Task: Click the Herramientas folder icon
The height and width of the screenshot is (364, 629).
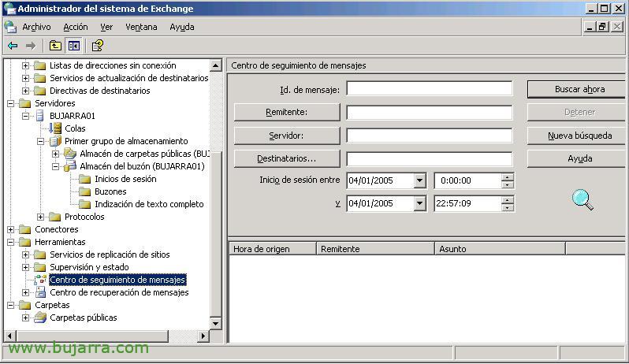Action: tap(25, 242)
